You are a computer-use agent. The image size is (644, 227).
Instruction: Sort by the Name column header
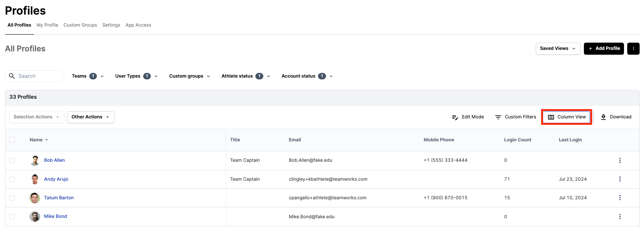[36, 140]
